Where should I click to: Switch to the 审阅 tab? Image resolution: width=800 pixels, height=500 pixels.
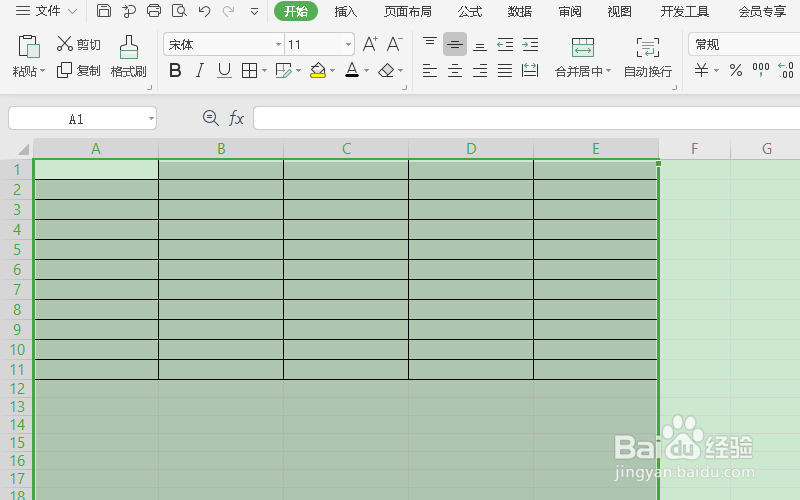569,11
